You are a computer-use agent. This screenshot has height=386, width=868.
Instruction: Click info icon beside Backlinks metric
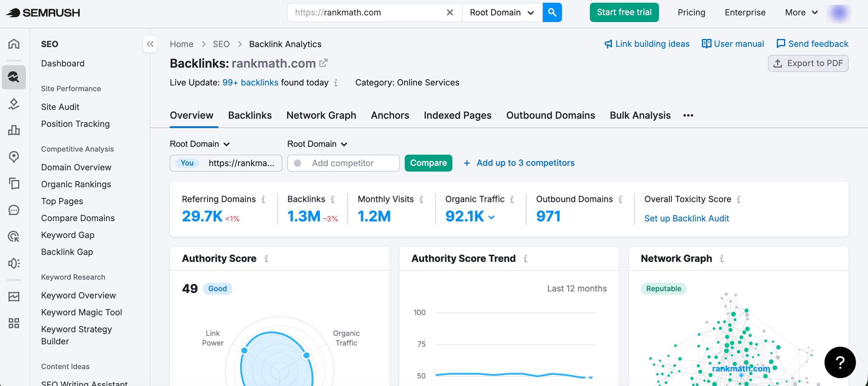[x=333, y=199]
